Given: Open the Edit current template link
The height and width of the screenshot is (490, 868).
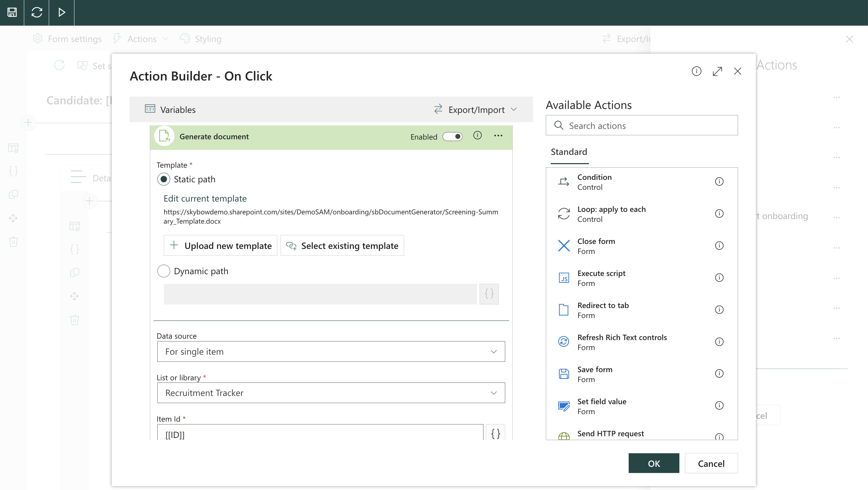Looking at the screenshot, I should pos(205,198).
